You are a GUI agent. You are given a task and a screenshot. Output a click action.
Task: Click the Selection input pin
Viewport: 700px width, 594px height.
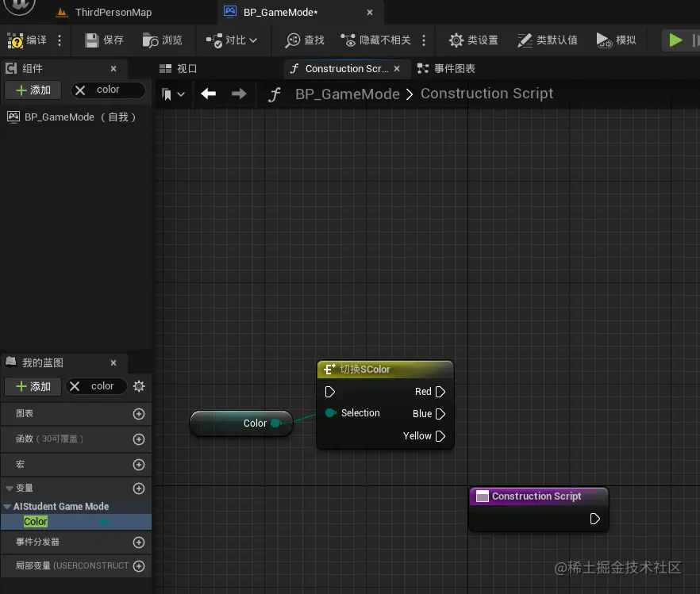coord(330,413)
